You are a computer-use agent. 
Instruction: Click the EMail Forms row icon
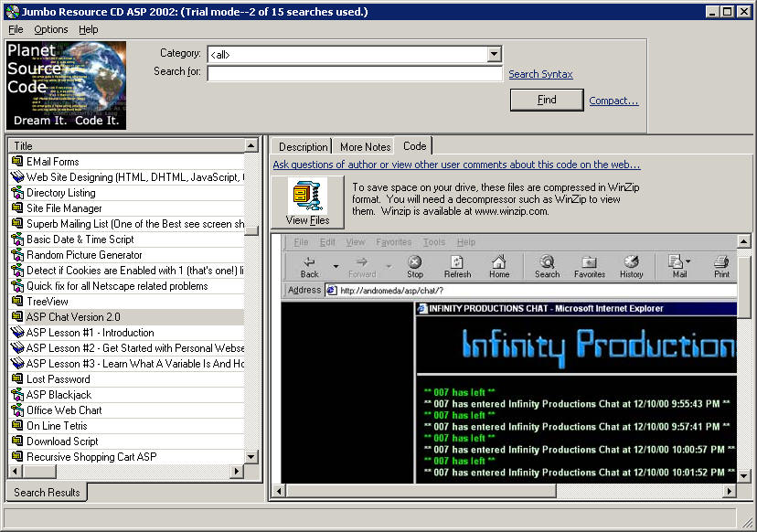tap(17, 161)
